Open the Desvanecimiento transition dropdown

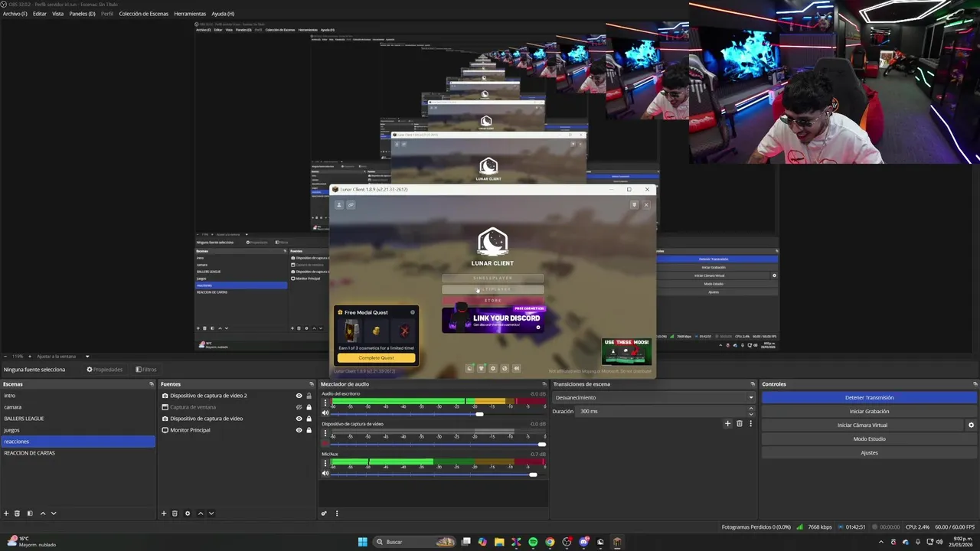pyautogui.click(x=654, y=397)
